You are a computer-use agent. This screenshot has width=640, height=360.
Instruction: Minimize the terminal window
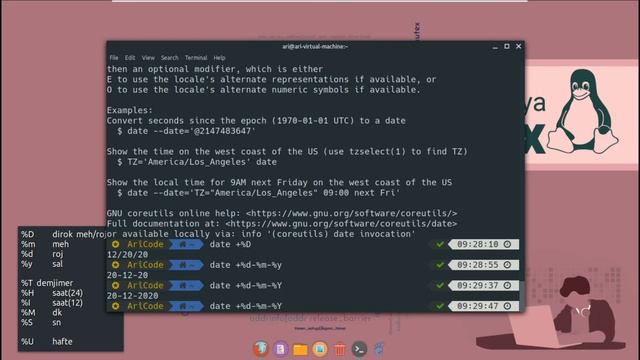(x=495, y=47)
